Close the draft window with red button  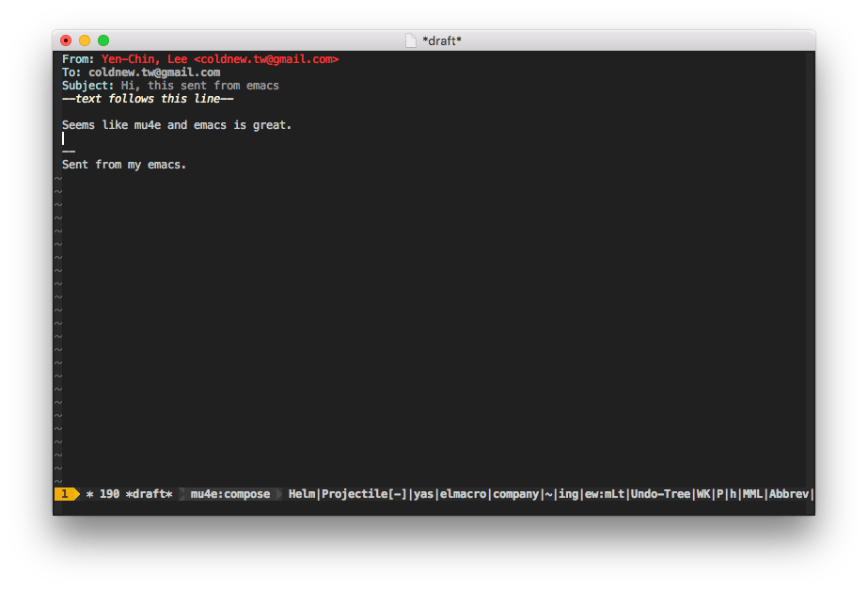pos(66,40)
